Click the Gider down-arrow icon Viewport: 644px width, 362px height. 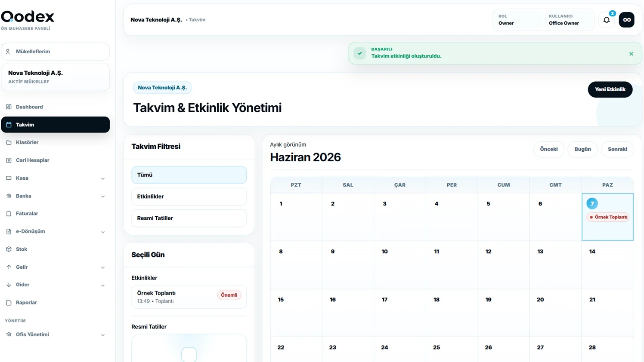coord(9,285)
